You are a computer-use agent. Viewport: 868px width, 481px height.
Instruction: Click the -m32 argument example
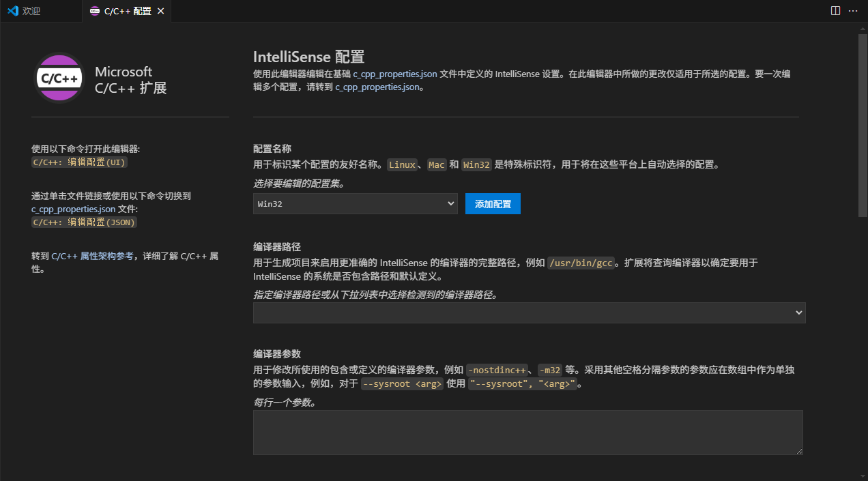click(x=549, y=370)
